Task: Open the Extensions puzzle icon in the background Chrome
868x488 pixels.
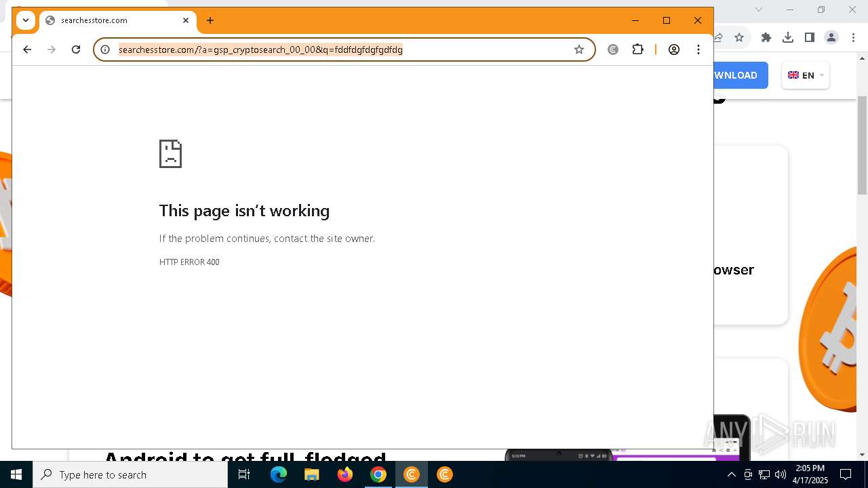Action: [766, 38]
